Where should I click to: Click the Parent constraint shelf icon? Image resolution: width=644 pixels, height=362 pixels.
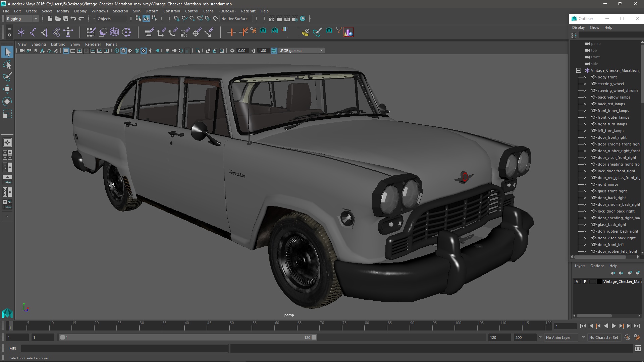pos(149,32)
